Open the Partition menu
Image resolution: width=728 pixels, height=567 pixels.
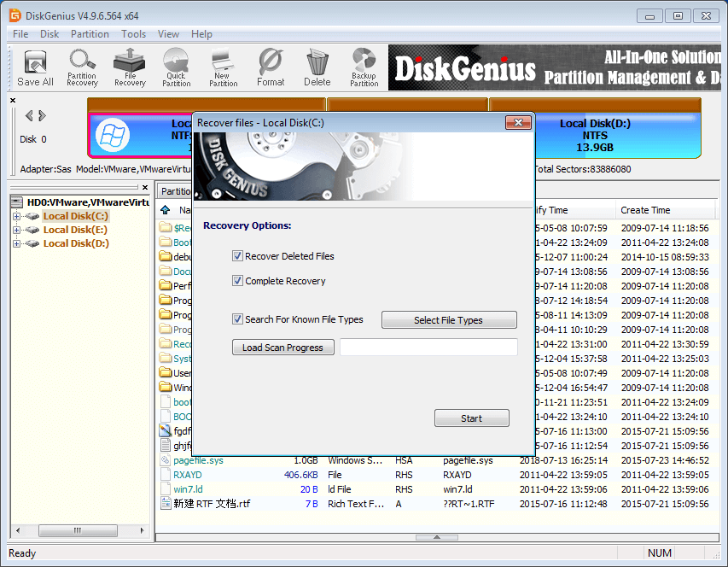[90, 34]
